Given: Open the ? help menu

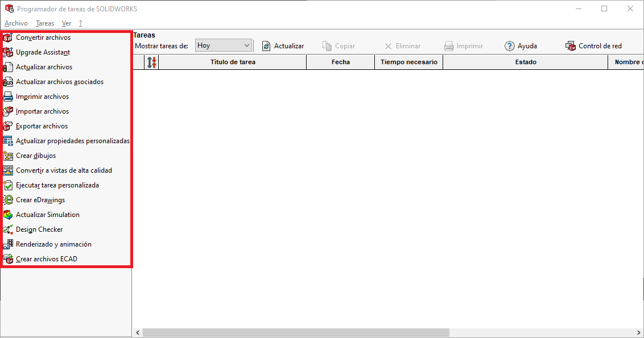Looking at the screenshot, I should (81, 23).
